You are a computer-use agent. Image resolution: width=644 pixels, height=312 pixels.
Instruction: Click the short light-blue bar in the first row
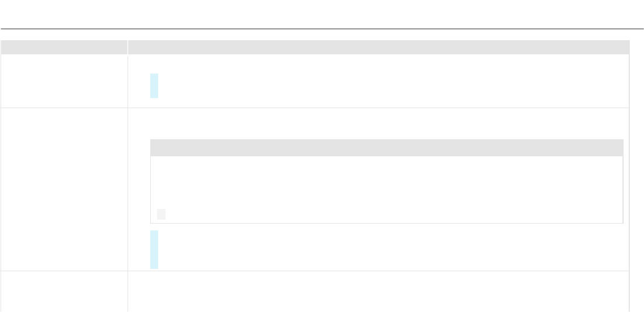coord(154,86)
